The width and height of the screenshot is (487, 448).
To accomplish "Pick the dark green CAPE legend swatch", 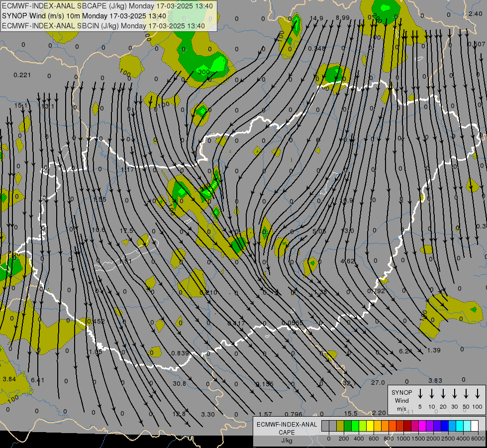I will pos(348,426).
